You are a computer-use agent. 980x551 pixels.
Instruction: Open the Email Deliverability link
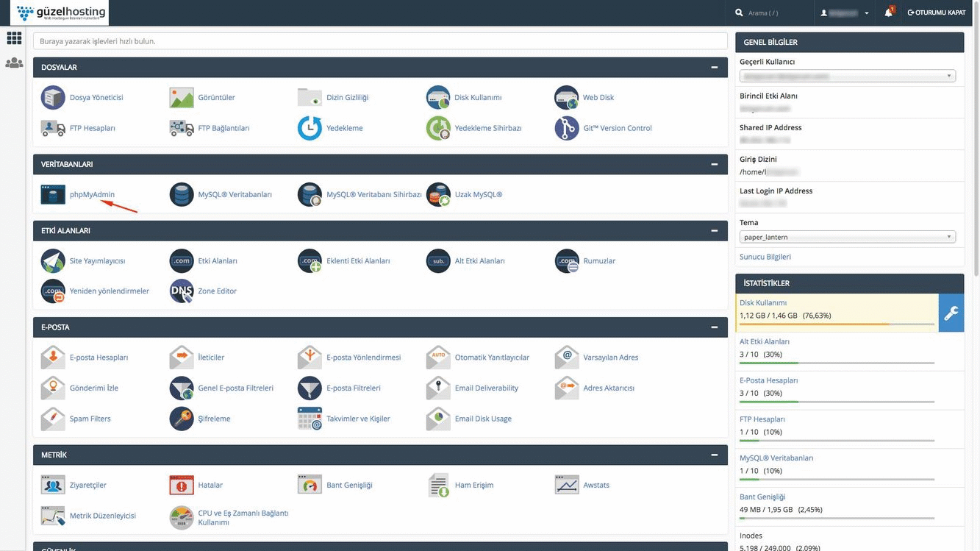[x=487, y=388]
